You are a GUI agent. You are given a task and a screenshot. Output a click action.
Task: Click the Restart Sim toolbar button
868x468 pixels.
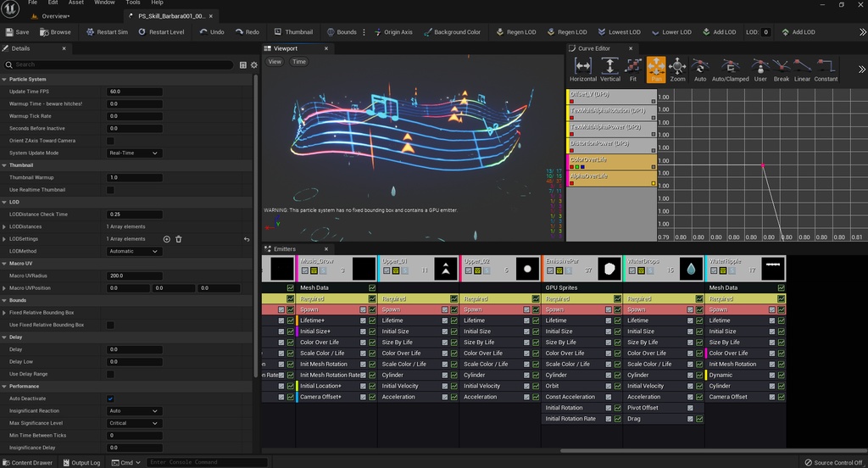coord(106,32)
